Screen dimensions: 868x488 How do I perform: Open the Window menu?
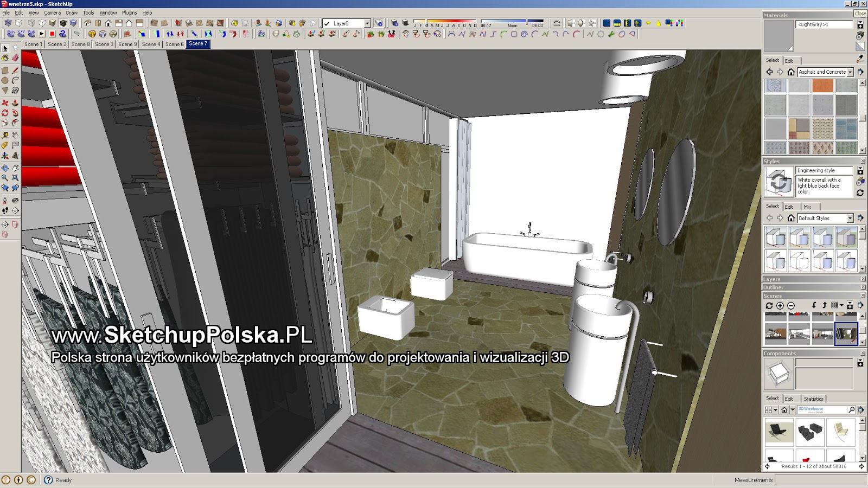108,12
